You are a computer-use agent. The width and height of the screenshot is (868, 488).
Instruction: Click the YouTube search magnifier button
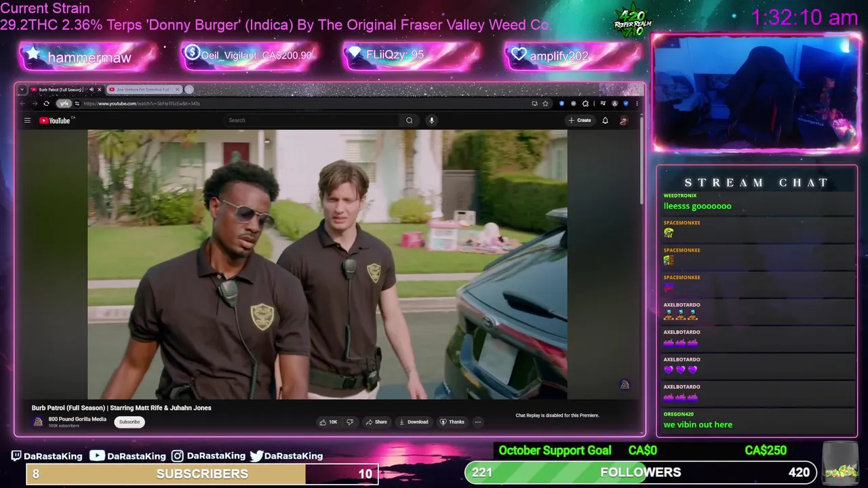click(409, 121)
